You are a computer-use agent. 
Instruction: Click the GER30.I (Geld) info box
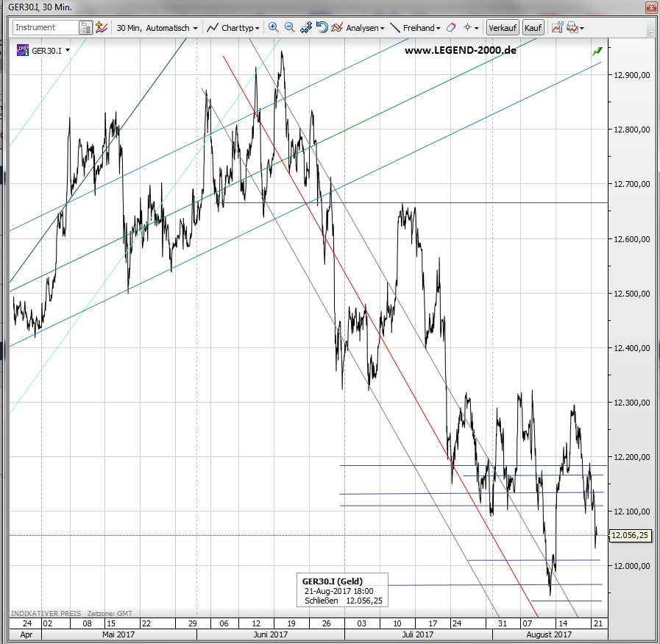click(342, 590)
